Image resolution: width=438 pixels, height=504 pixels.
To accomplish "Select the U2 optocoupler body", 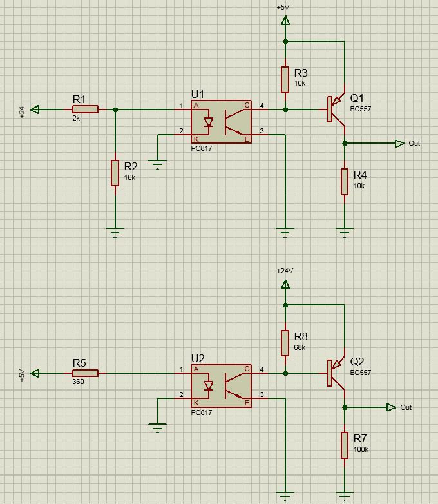I will (221, 385).
